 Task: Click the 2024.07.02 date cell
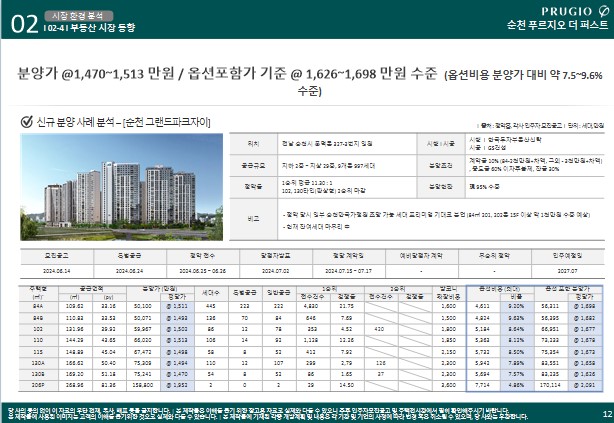click(276, 271)
